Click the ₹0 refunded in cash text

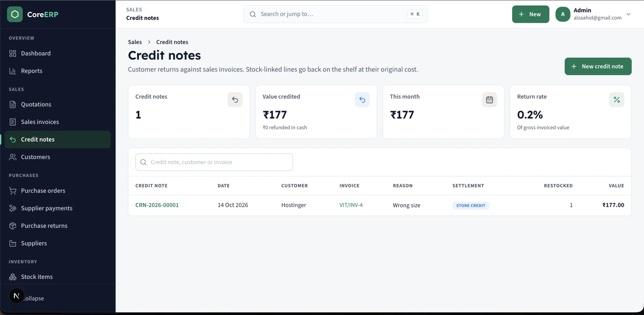[285, 127]
